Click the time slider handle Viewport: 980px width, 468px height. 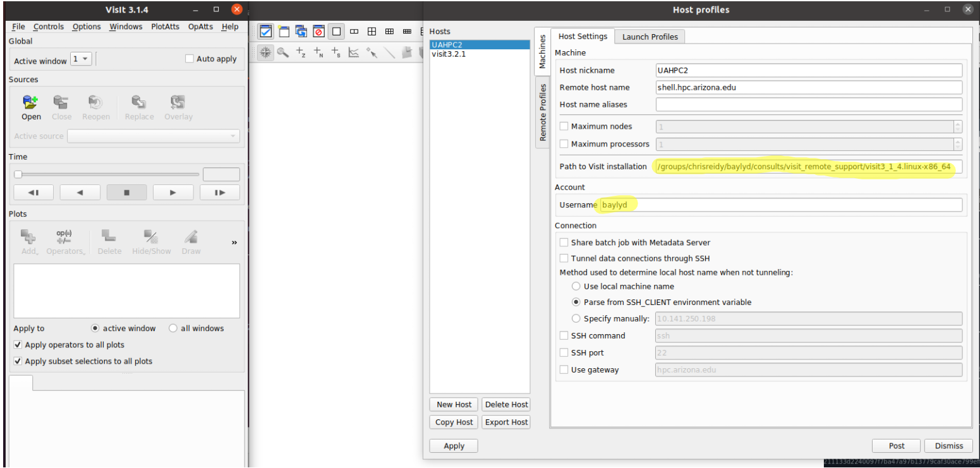pos(18,174)
